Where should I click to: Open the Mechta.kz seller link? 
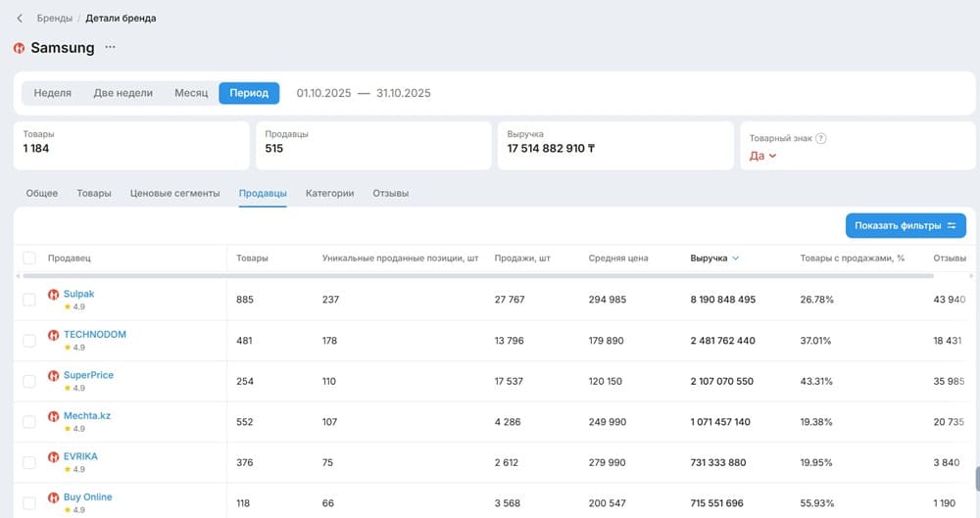coord(87,415)
